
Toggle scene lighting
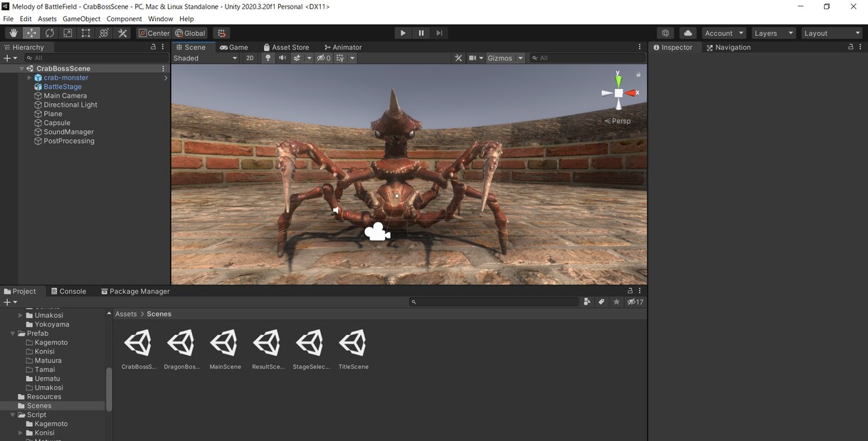coord(268,58)
